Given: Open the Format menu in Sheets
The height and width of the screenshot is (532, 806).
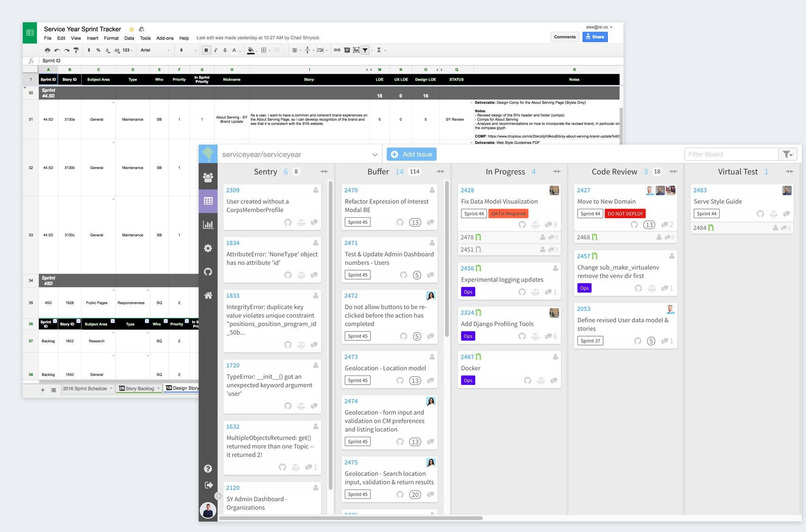Looking at the screenshot, I should pos(111,38).
